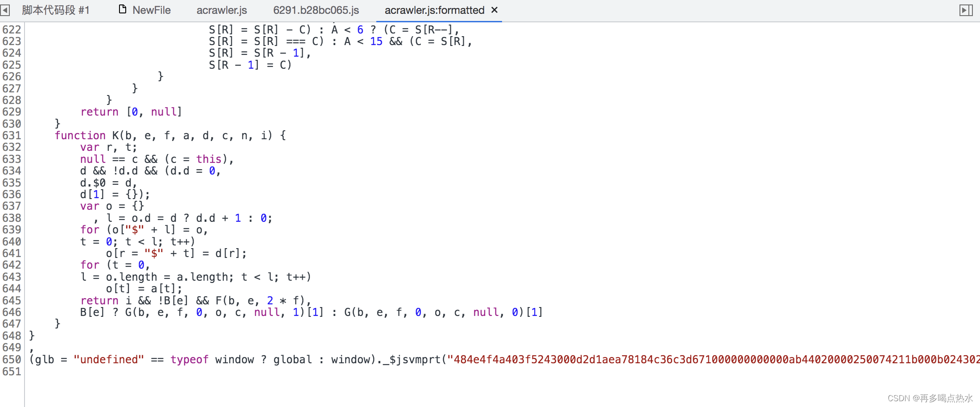
Task: Open the NewFile tab
Action: (152, 10)
